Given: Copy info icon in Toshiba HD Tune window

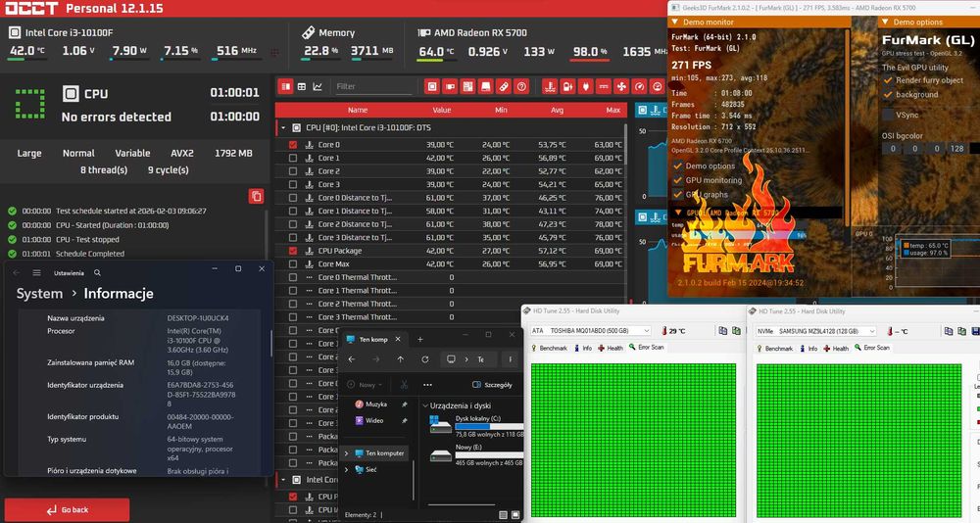Looking at the screenshot, I should click(723, 330).
